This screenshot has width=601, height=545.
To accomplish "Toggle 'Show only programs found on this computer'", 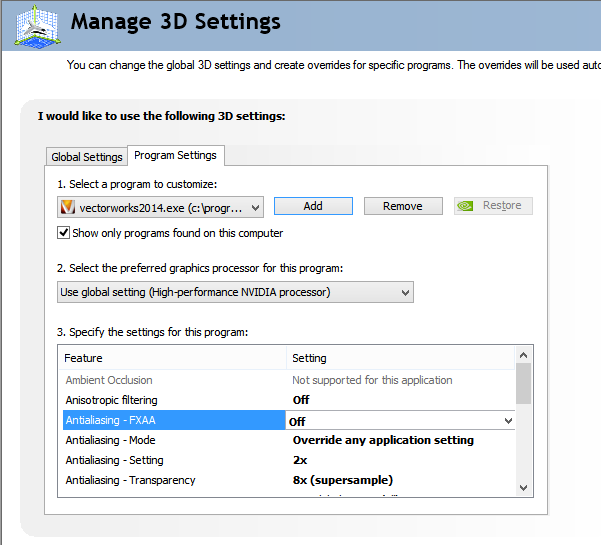I will point(64,233).
